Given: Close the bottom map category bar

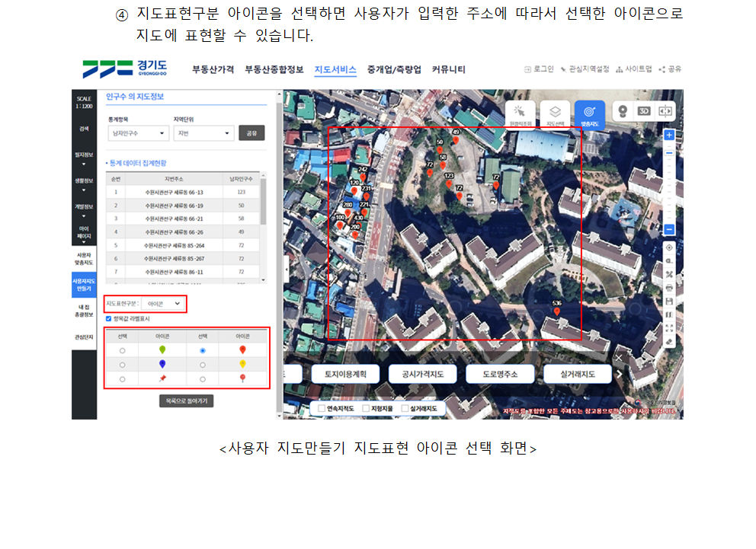Looking at the screenshot, I should [x=619, y=358].
